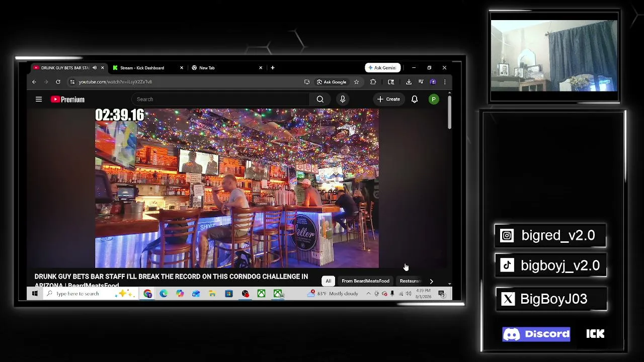Reload the page with the refresh icon
644x362 pixels.
coord(58,82)
